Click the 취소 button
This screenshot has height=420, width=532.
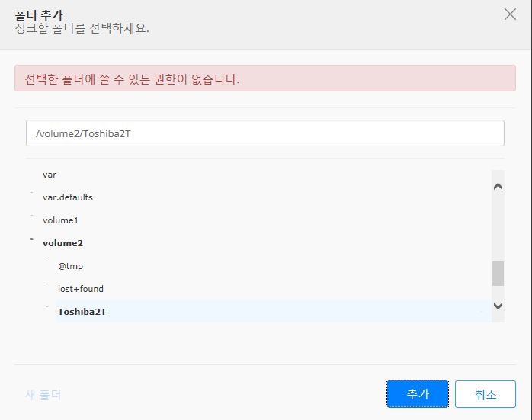click(x=486, y=394)
